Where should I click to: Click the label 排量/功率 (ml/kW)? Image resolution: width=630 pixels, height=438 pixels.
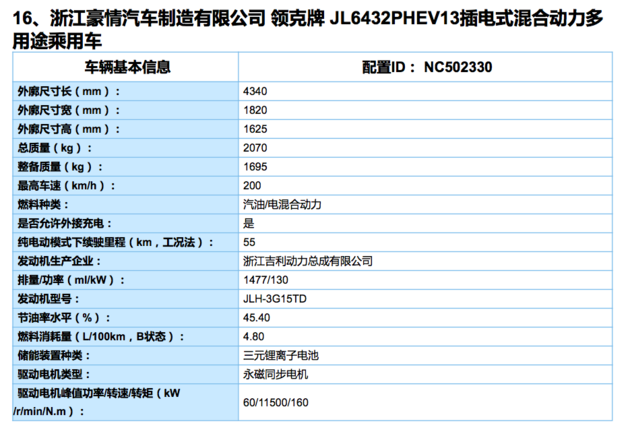(x=71, y=280)
